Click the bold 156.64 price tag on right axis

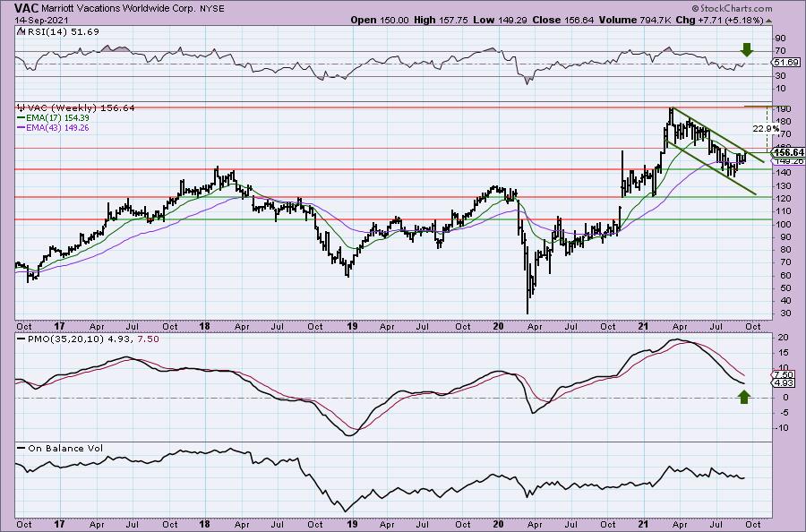pyautogui.click(x=788, y=152)
